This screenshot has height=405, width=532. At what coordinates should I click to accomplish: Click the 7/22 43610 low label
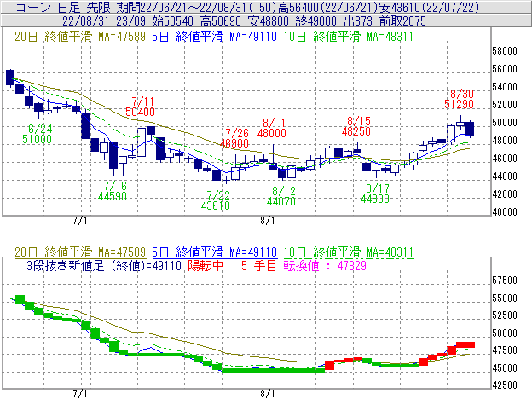pos(216,200)
